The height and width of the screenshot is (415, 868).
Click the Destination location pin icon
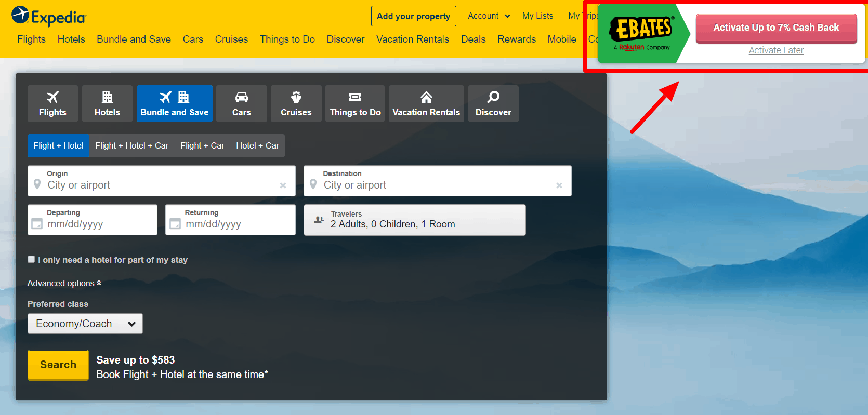tap(313, 184)
